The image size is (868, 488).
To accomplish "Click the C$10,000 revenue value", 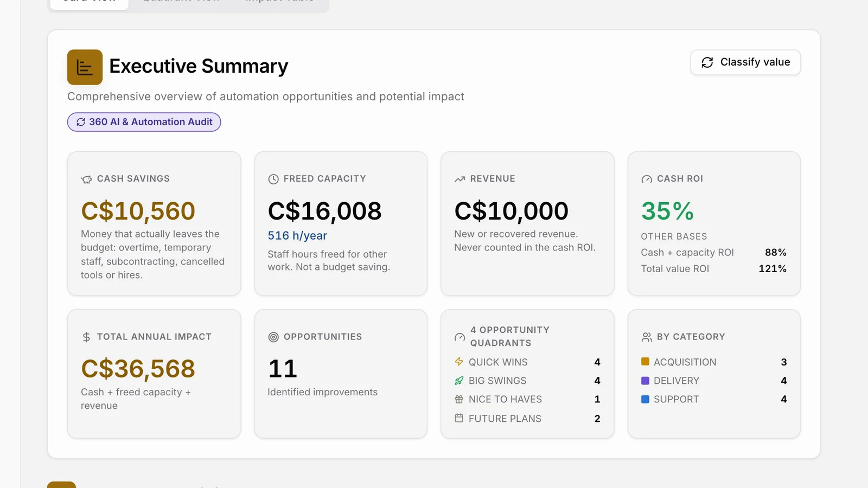I will click(x=511, y=211).
